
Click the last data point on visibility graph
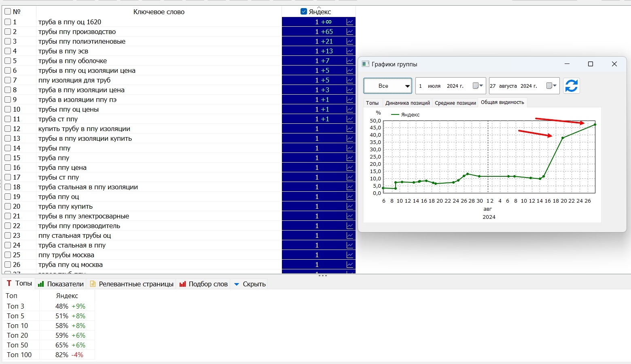(x=595, y=125)
